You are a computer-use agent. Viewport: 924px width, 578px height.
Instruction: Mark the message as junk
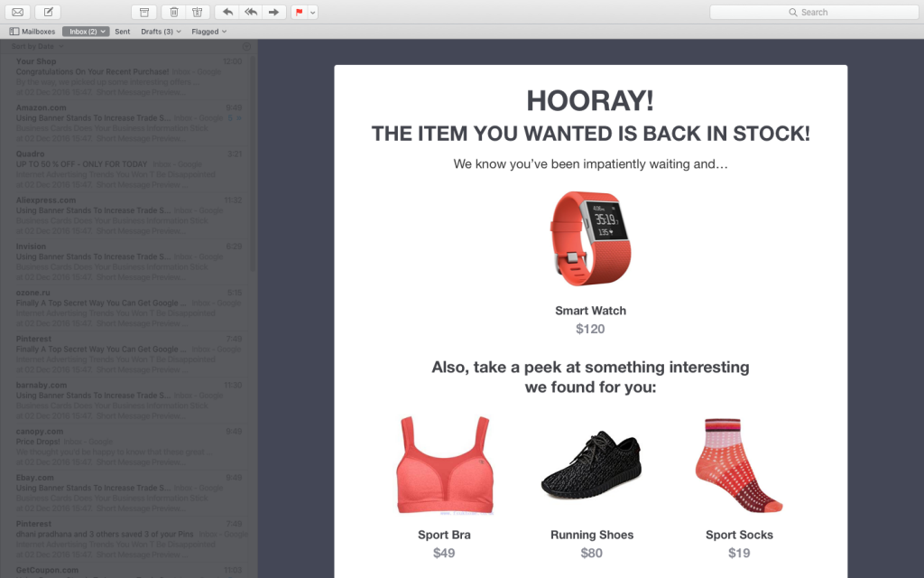(198, 12)
